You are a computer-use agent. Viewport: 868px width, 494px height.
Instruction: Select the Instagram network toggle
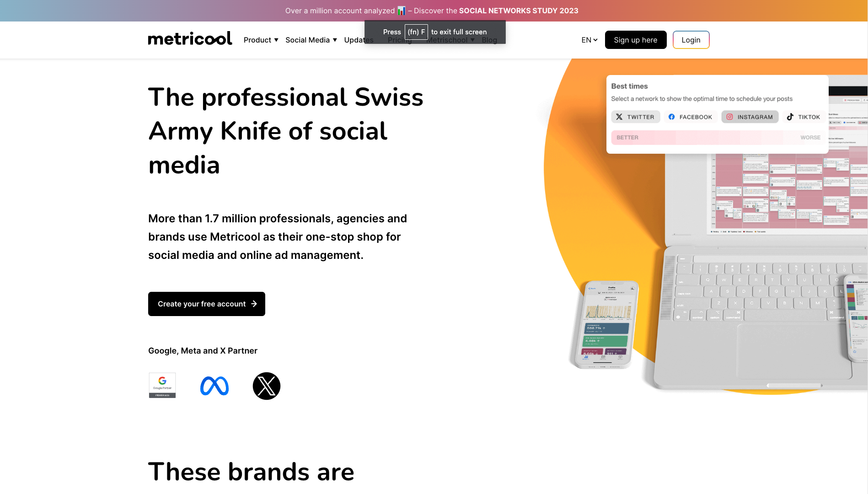(x=750, y=117)
